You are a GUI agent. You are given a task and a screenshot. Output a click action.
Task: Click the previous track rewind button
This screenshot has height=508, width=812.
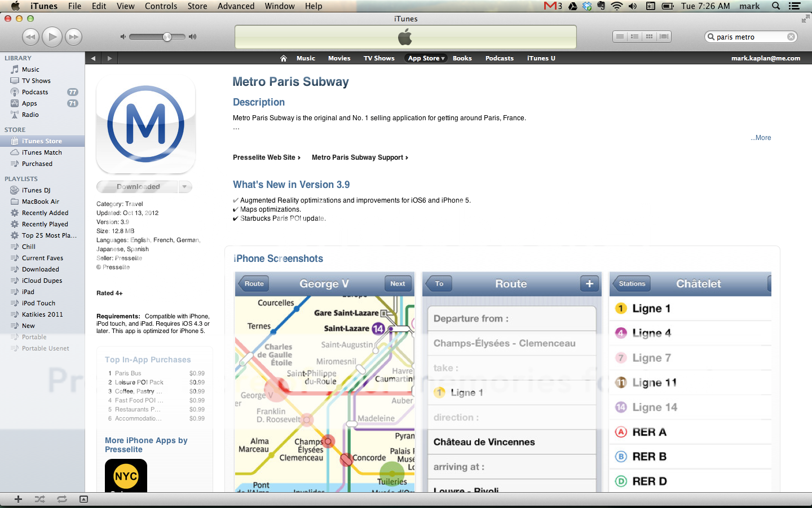30,37
